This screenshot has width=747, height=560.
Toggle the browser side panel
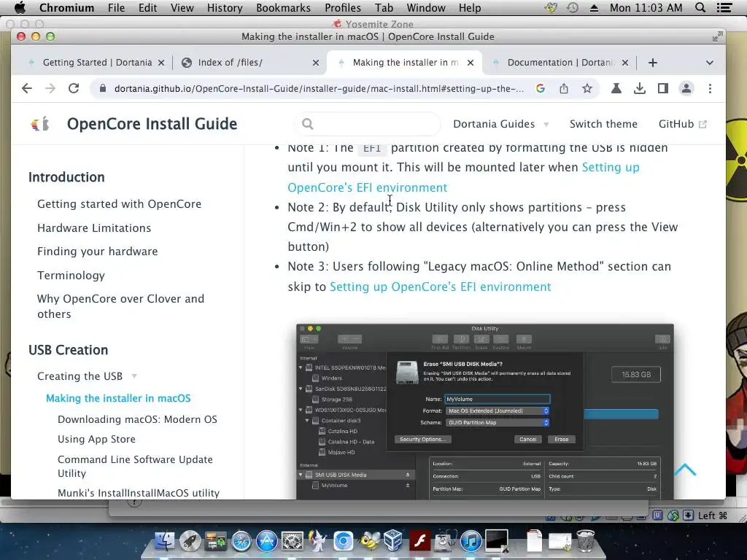pyautogui.click(x=662, y=88)
